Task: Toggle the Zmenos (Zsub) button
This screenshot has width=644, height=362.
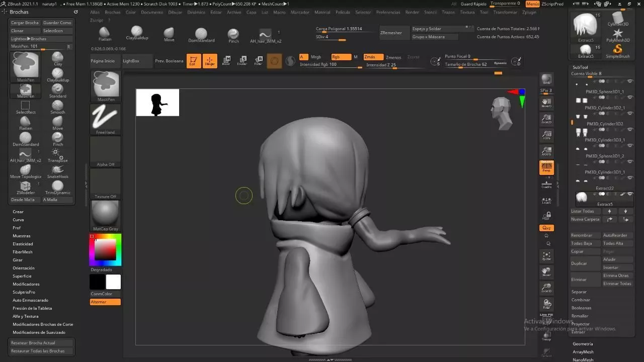Action: coord(393,57)
